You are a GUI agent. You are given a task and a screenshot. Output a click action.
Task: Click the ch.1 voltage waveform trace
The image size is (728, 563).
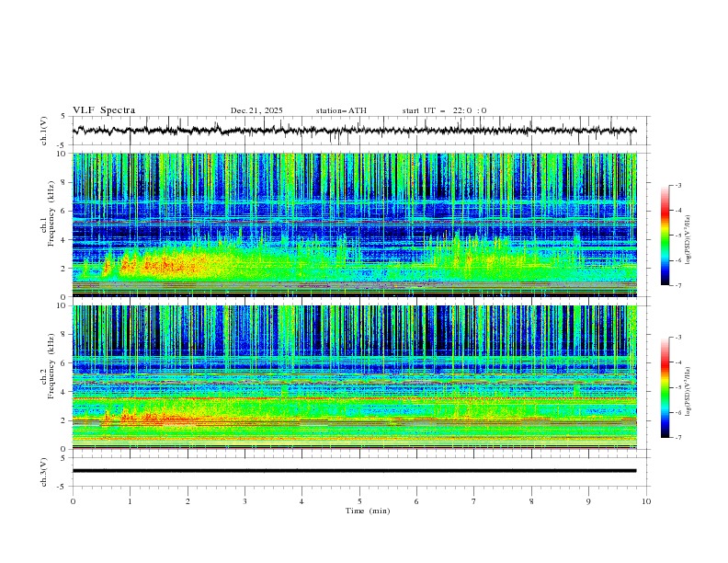click(355, 131)
